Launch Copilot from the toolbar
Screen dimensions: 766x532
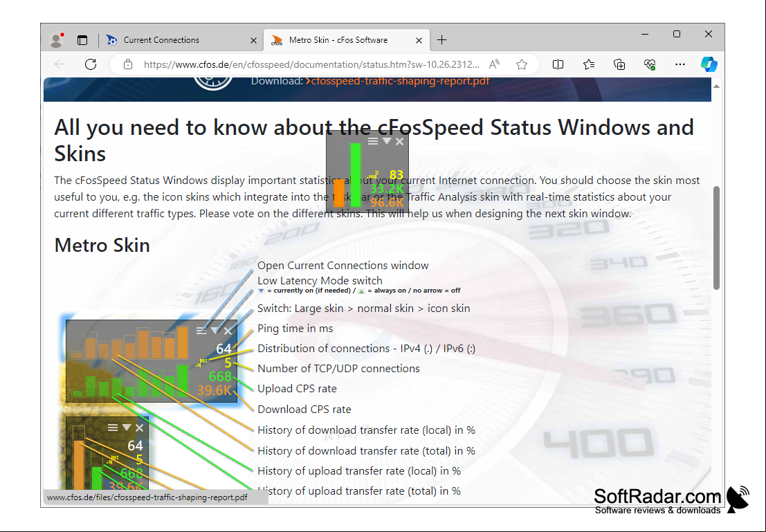click(x=709, y=64)
